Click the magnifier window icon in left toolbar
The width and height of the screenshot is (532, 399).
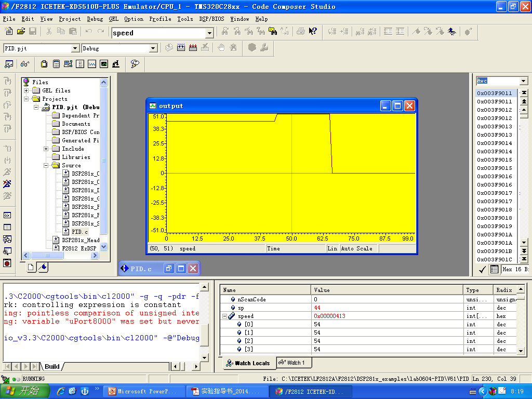tap(7, 251)
